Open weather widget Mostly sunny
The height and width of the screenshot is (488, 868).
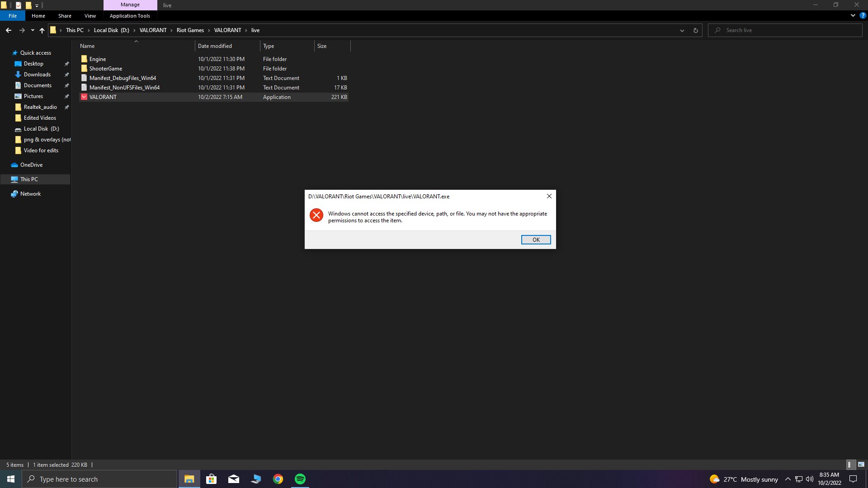(x=744, y=479)
